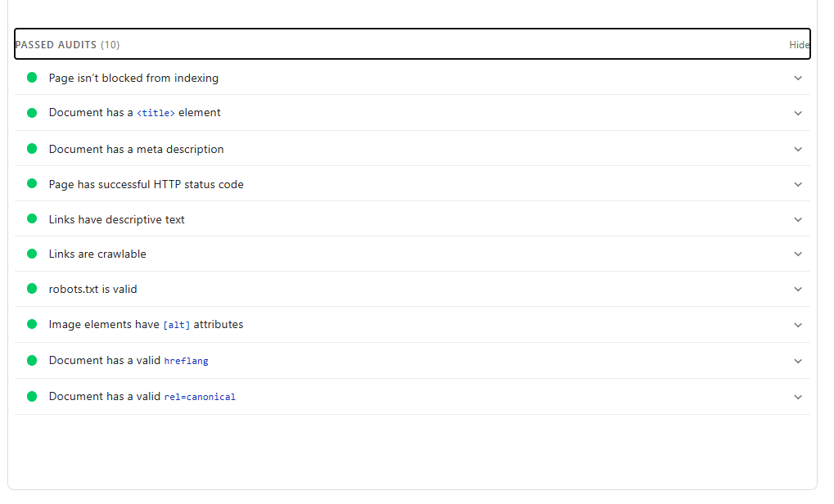This screenshot has width=834, height=504.
Task: Hide the passed audits list
Action: [x=799, y=45]
